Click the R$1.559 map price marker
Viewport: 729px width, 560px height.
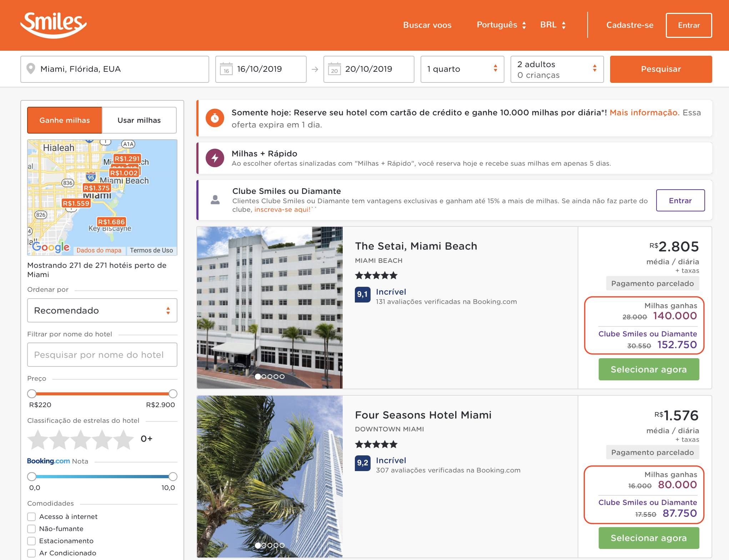coord(76,203)
